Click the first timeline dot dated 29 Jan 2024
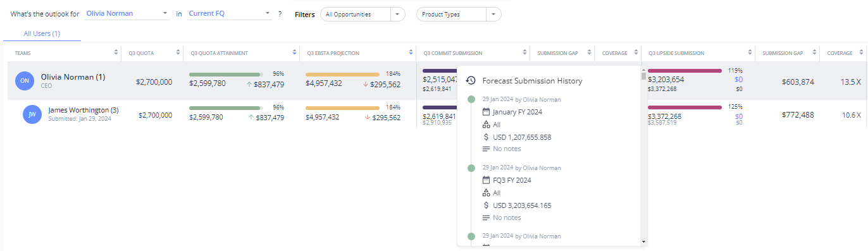The image size is (868, 251). point(471,99)
